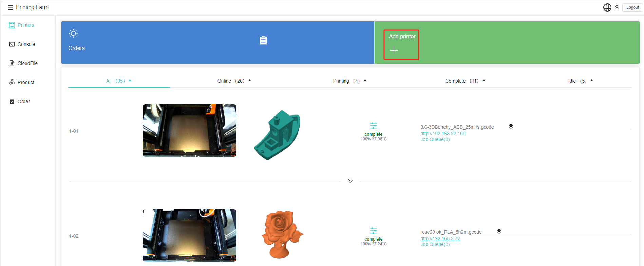This screenshot has height=266, width=644.
Task: Click the refresh icon on the 1-01 camera feed
Action: pos(233,154)
